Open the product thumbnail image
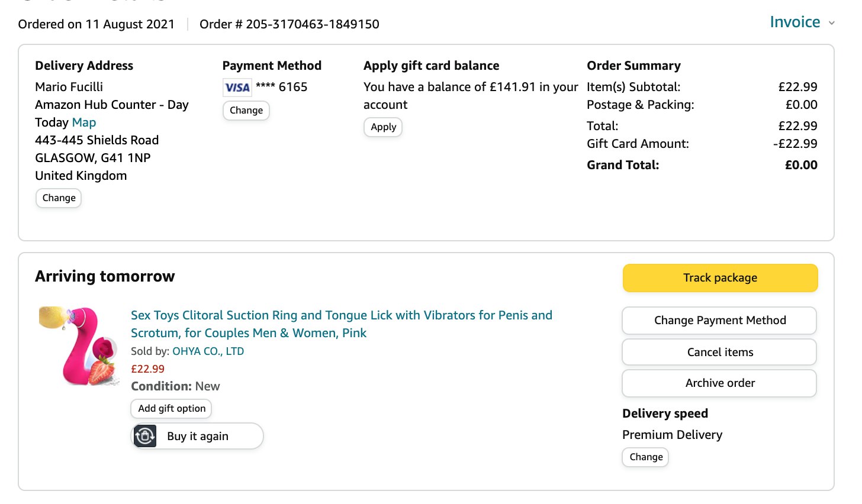The image size is (862, 504). click(79, 347)
